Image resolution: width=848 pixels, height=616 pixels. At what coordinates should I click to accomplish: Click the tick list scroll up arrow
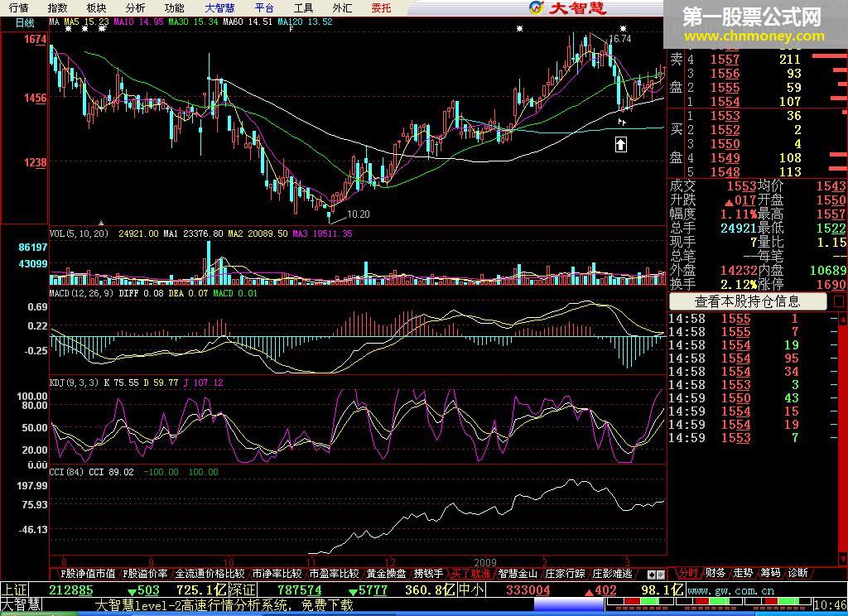[842, 319]
